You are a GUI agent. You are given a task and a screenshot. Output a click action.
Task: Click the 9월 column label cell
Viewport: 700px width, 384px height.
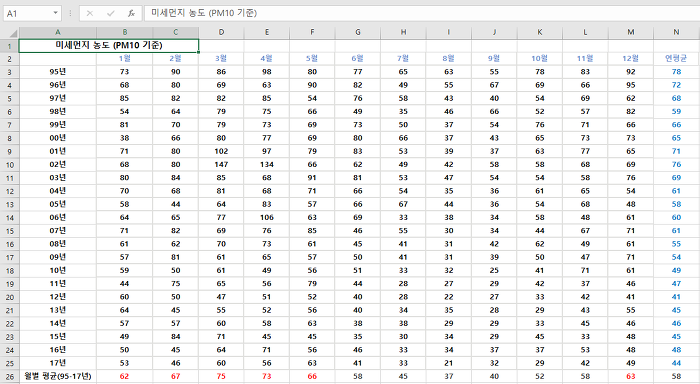[x=494, y=58]
